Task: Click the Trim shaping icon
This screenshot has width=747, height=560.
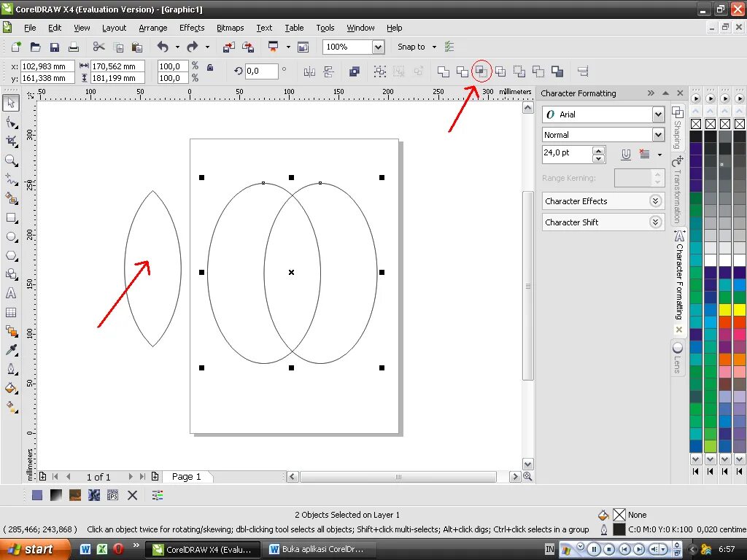Action: click(x=462, y=71)
